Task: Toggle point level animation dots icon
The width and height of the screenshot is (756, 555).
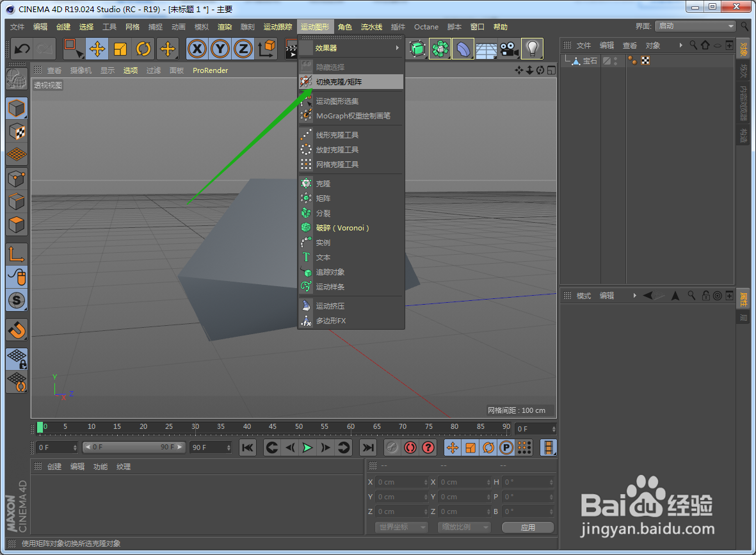Action: [x=524, y=447]
